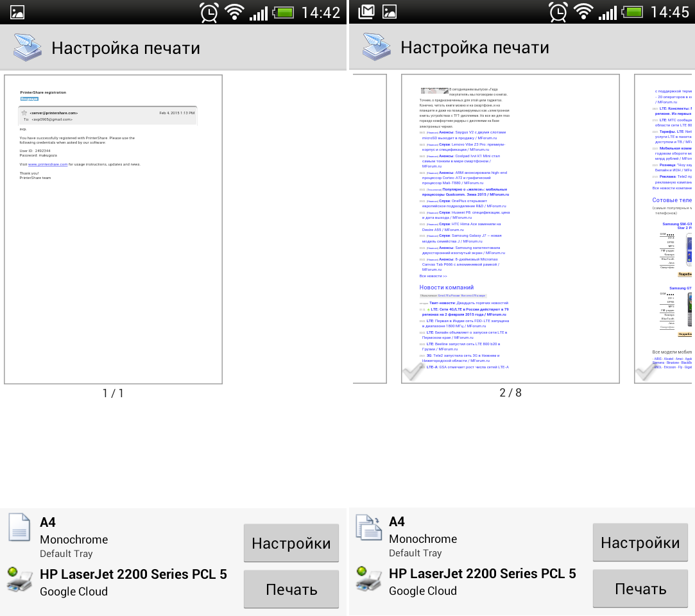This screenshot has height=616, width=695.
Task: Open the Настройки button in the left screen
Action: (x=291, y=543)
